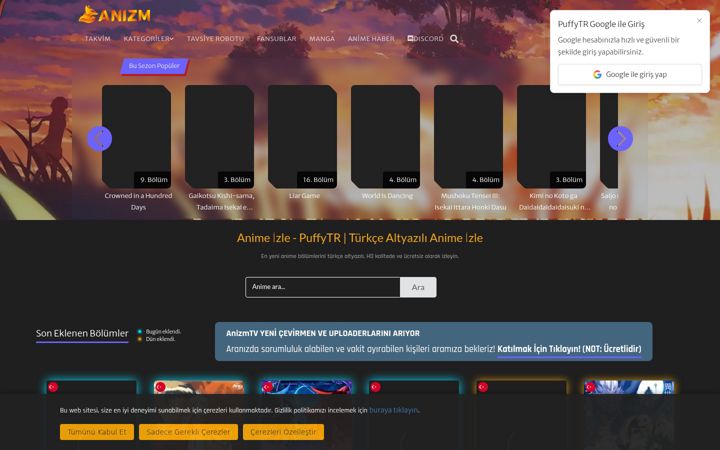Select the Bu Sezon Popüler tab

(154, 66)
